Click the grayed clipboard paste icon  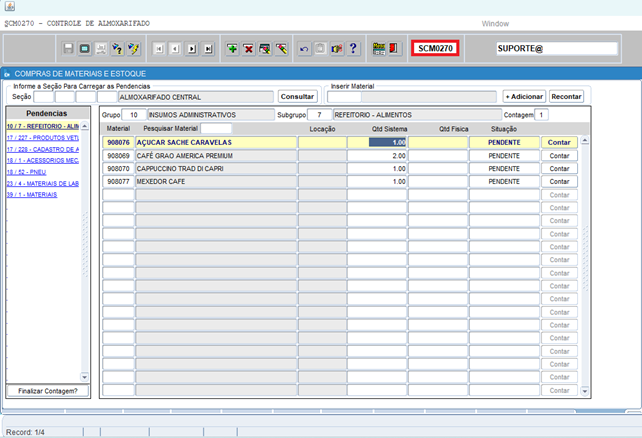tap(320, 49)
